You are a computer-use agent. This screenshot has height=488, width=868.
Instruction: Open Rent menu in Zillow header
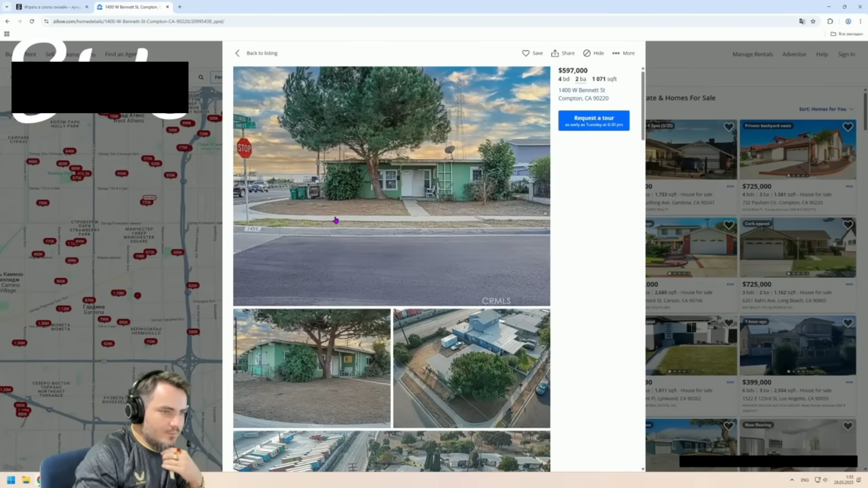coord(30,54)
